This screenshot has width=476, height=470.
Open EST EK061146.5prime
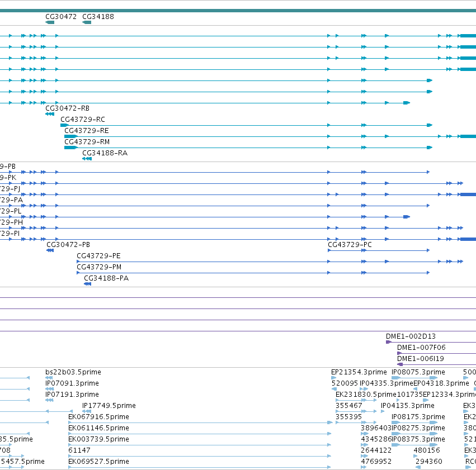(x=98, y=428)
